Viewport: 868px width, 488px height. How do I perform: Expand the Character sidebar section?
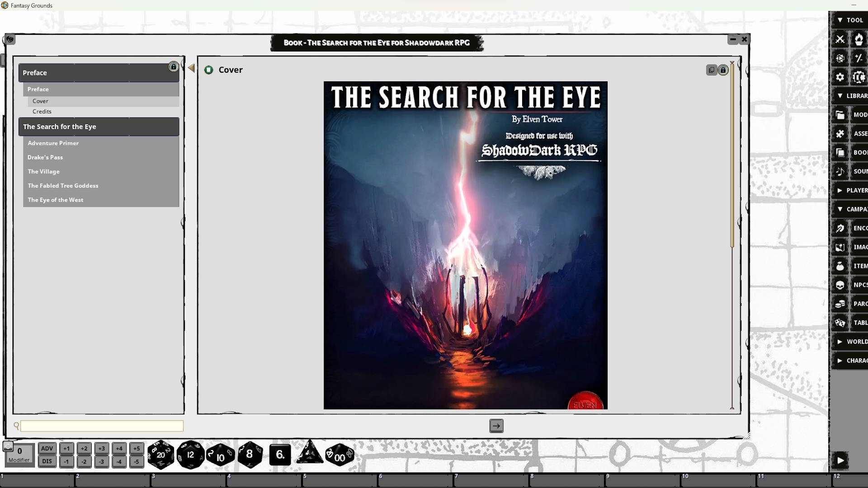[x=850, y=361]
